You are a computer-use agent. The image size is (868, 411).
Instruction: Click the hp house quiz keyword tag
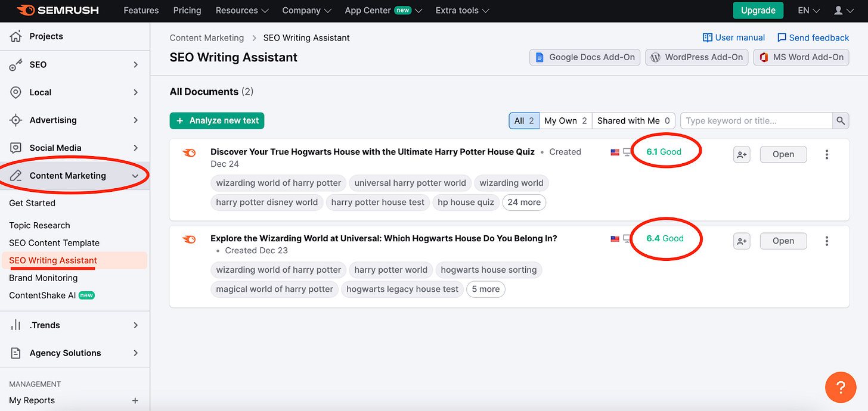[466, 202]
